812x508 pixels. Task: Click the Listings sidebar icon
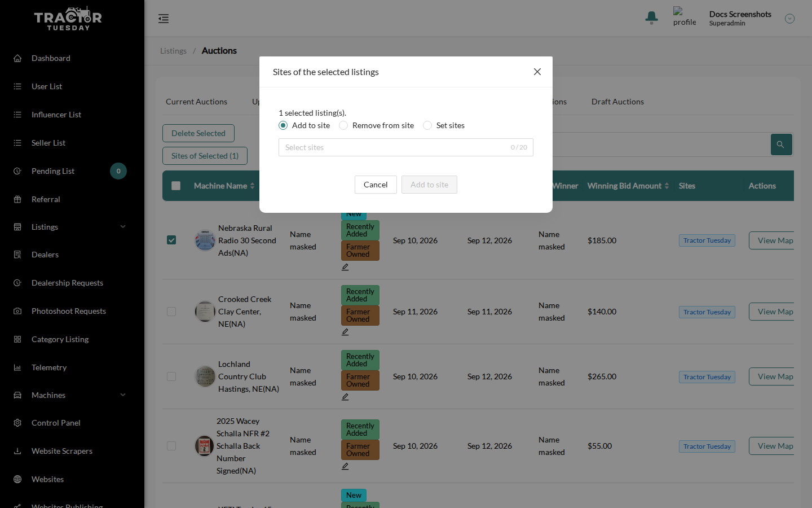point(17,227)
